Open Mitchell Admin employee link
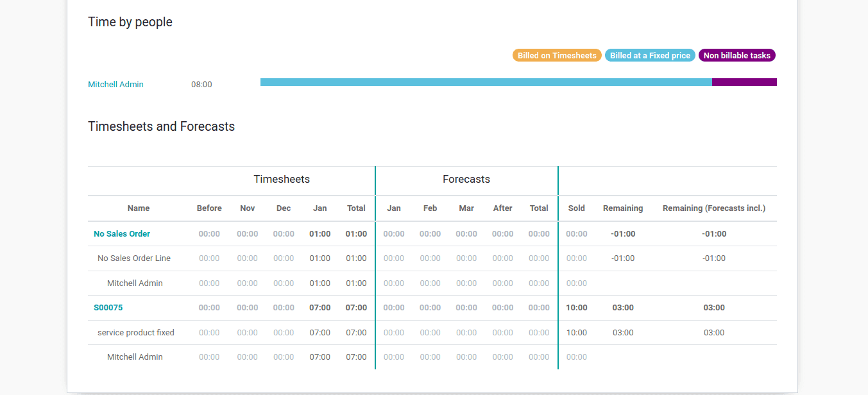The height and width of the screenshot is (395, 868). (115, 85)
